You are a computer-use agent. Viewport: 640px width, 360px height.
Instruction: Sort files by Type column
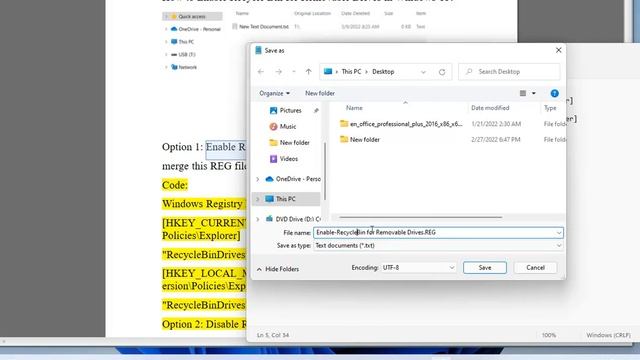point(550,108)
